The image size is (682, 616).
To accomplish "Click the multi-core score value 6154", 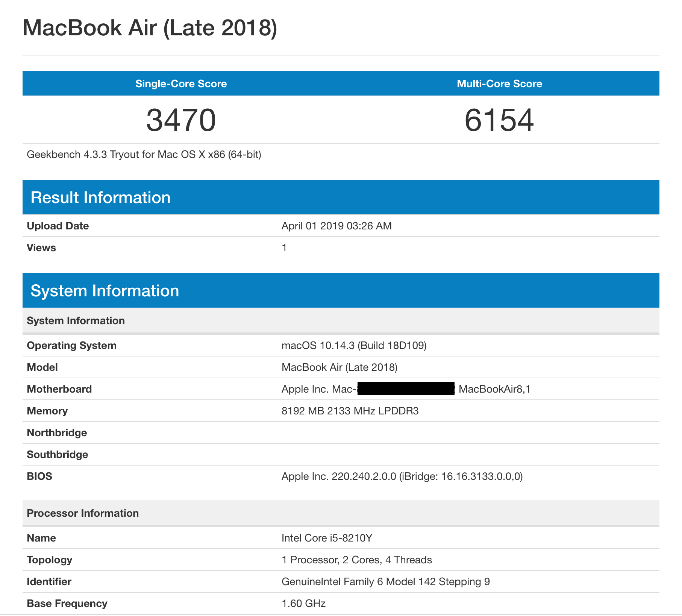I will pos(499,120).
